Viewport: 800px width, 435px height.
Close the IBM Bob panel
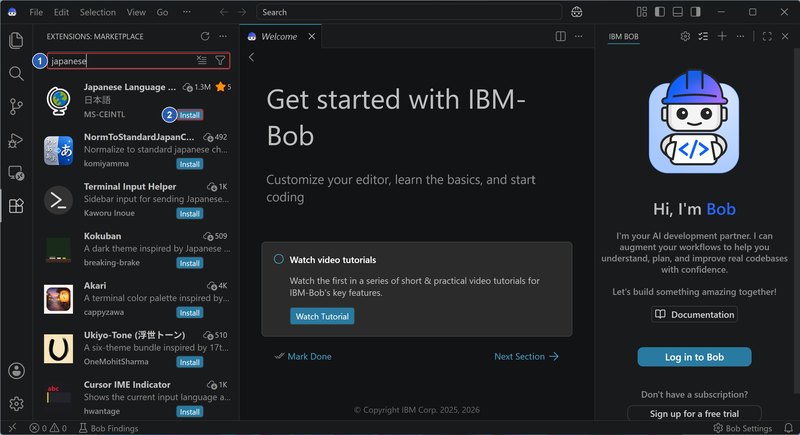pos(785,36)
